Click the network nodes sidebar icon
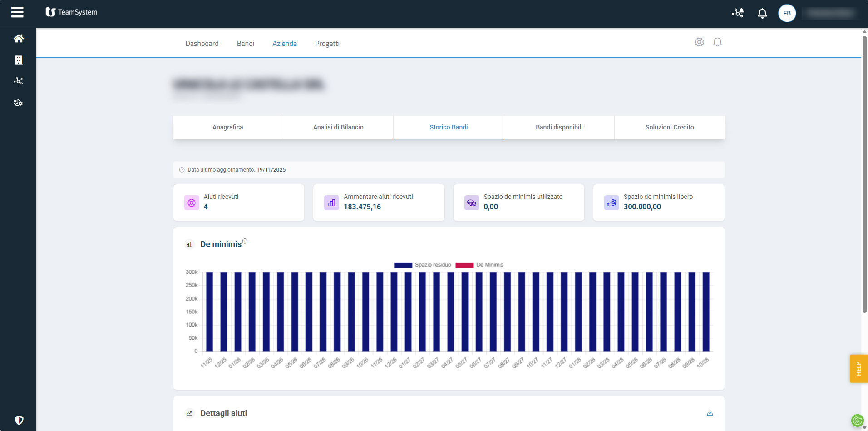The width and height of the screenshot is (868, 431). (x=18, y=81)
